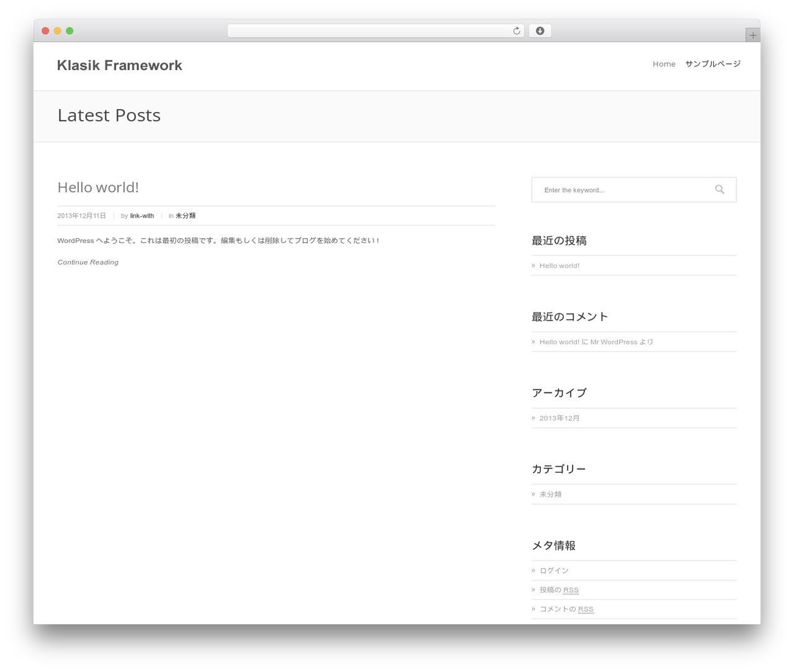This screenshot has width=794, height=672.
Task: Click the 最近のコメント widget heading
Action: pos(570,317)
